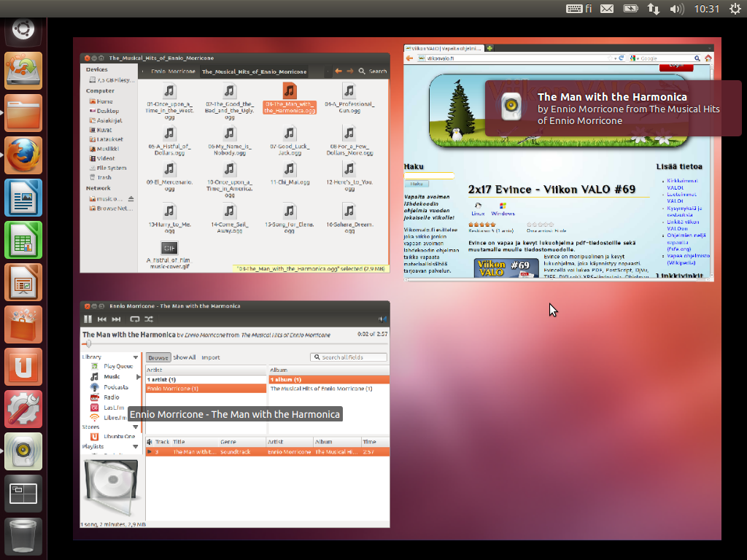The height and width of the screenshot is (560, 747).
Task: Sort tracks by the Title column
Action: (x=194, y=442)
